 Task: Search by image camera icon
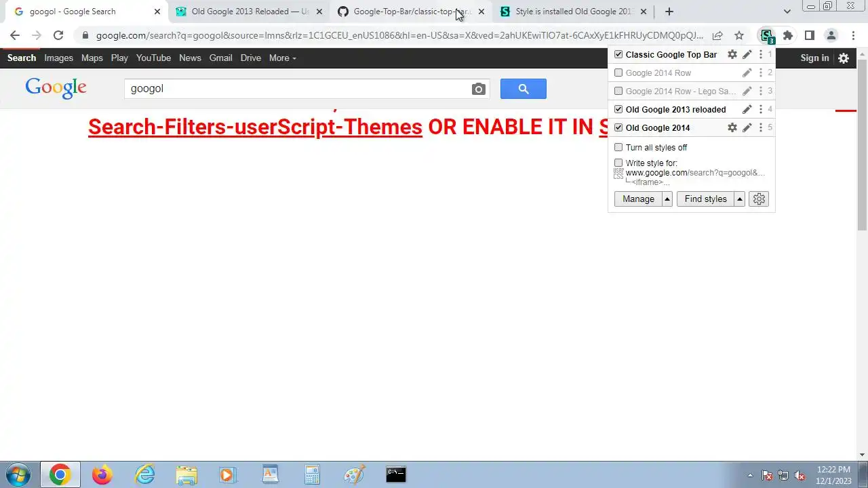[x=479, y=89]
